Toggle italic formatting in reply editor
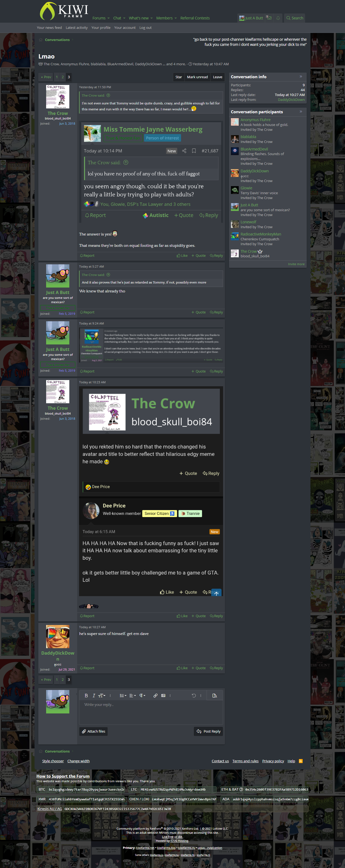This screenshot has height=868, width=345. [94, 695]
